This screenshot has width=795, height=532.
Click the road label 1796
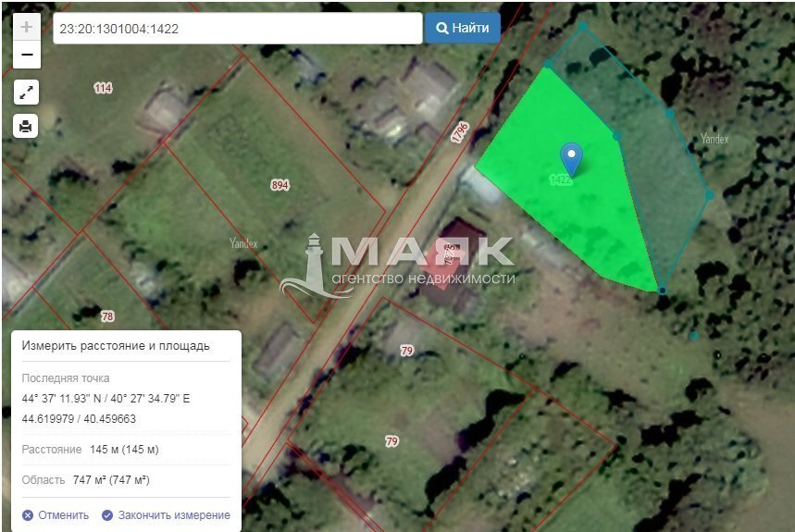[460, 132]
